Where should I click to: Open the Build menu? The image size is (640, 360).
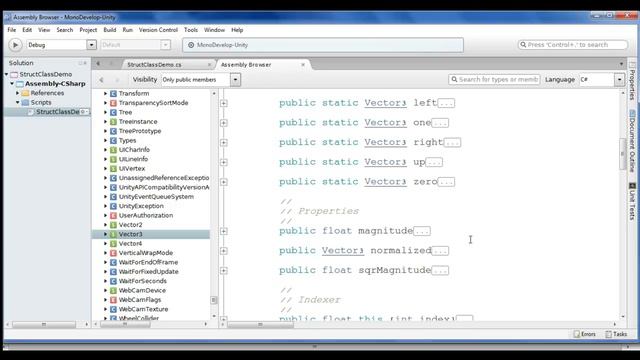[109, 30]
